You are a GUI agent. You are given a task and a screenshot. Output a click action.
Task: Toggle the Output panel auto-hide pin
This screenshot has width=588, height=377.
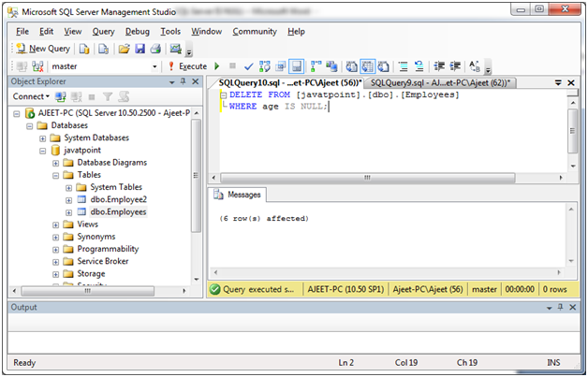[x=560, y=307]
